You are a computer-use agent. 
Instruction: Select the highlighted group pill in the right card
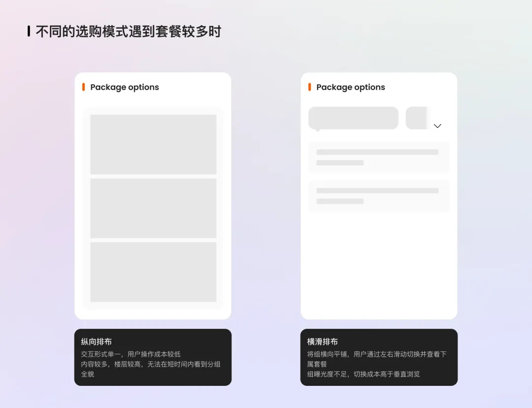[x=353, y=118]
